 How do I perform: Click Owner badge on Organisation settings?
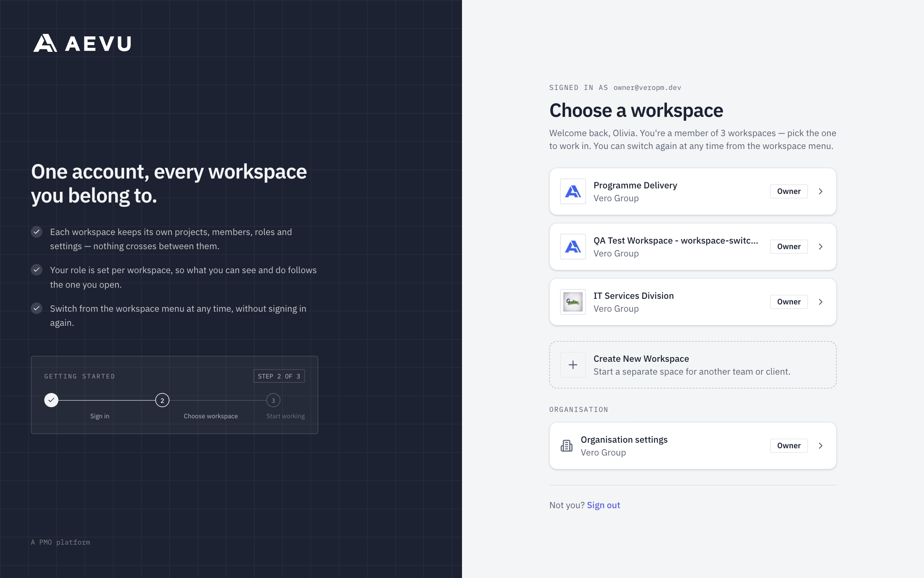789,446
